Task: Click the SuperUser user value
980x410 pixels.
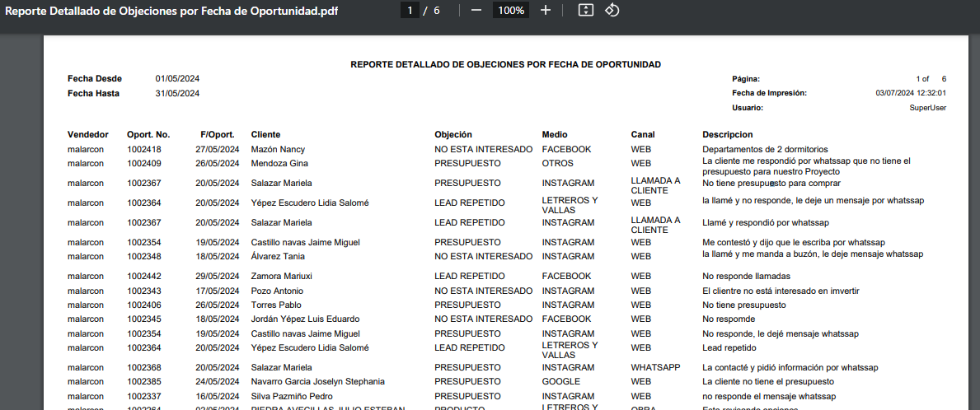Action: pos(927,108)
